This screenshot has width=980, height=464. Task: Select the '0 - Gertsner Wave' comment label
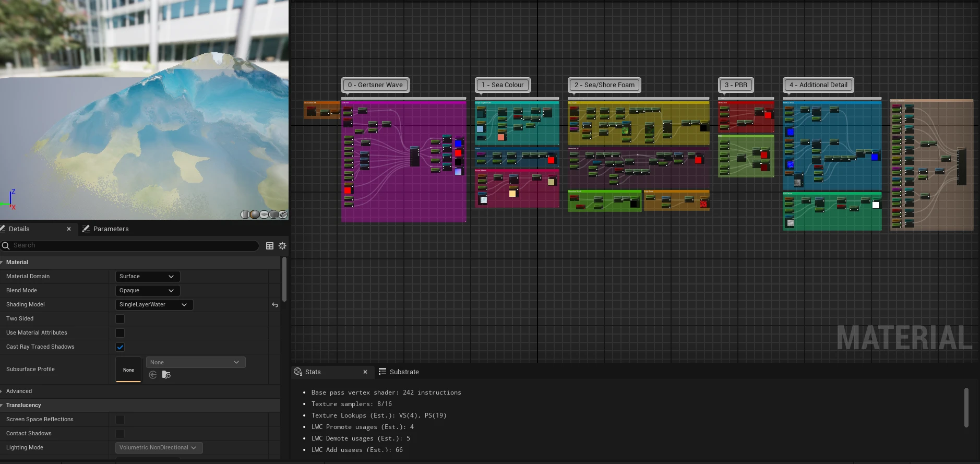click(x=375, y=85)
